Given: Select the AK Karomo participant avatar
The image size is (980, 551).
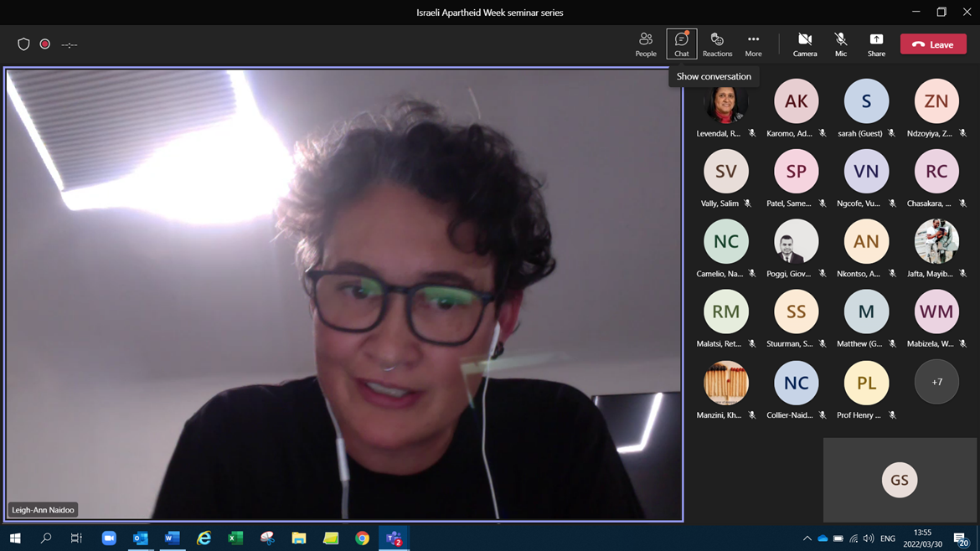Looking at the screenshot, I should point(797,101).
